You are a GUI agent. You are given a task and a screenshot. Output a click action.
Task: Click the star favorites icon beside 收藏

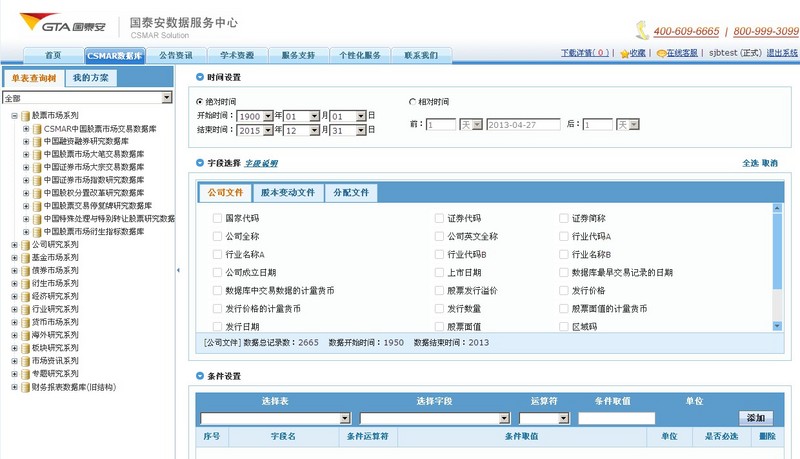(624, 54)
